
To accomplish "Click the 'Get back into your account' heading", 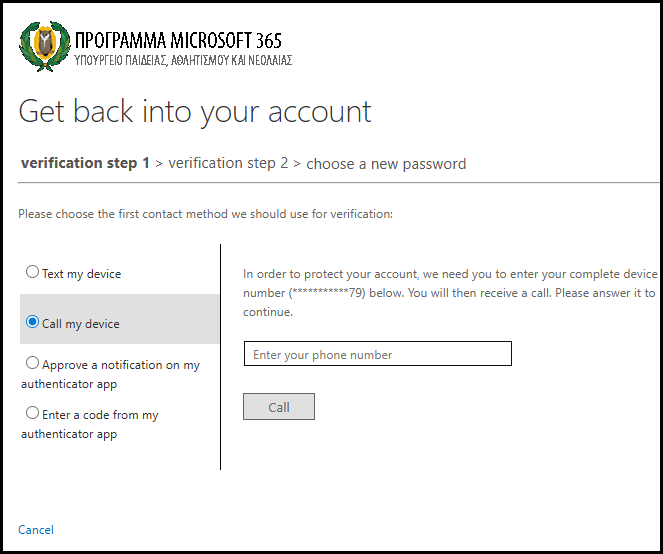I will coord(195,111).
